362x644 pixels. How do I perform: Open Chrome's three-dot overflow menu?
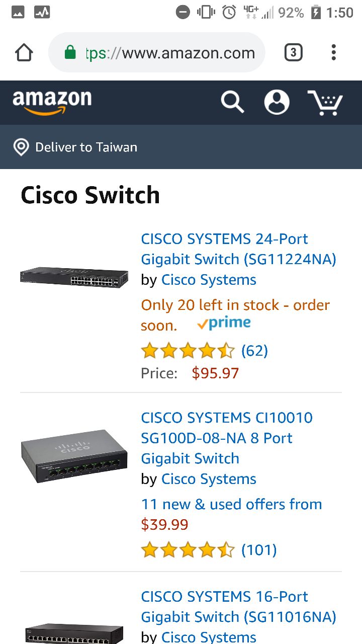pos(333,52)
